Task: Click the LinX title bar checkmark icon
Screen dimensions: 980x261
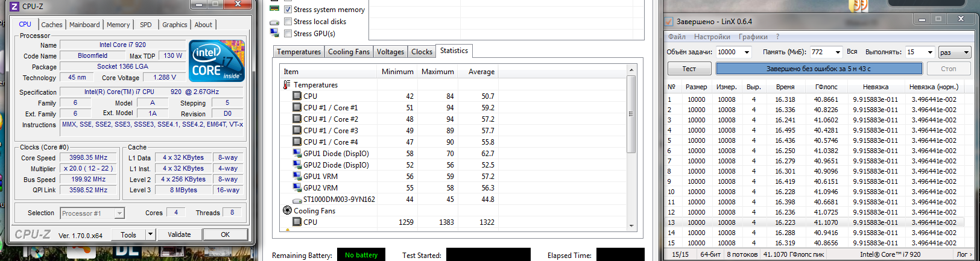Action: (x=669, y=22)
